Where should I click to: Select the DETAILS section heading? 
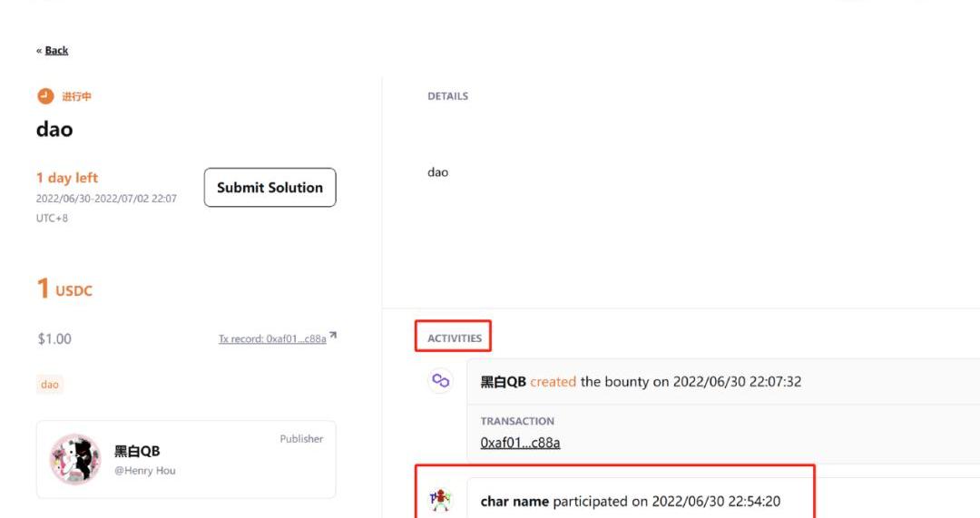pyautogui.click(x=447, y=96)
